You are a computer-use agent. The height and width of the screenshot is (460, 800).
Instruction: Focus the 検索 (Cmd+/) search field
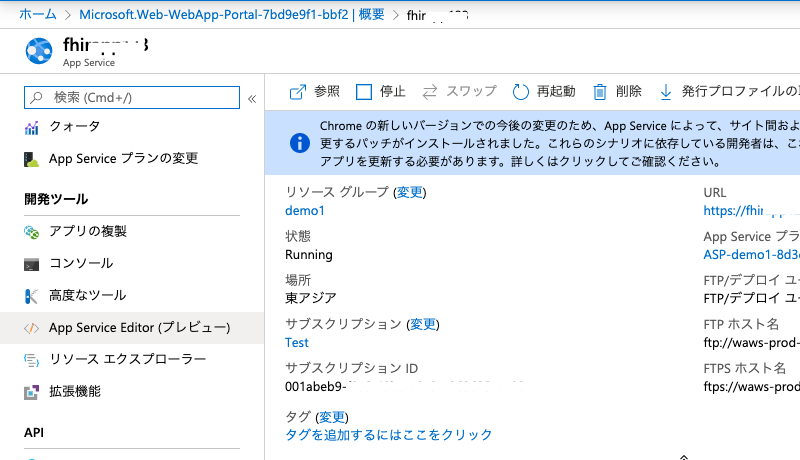point(132,97)
